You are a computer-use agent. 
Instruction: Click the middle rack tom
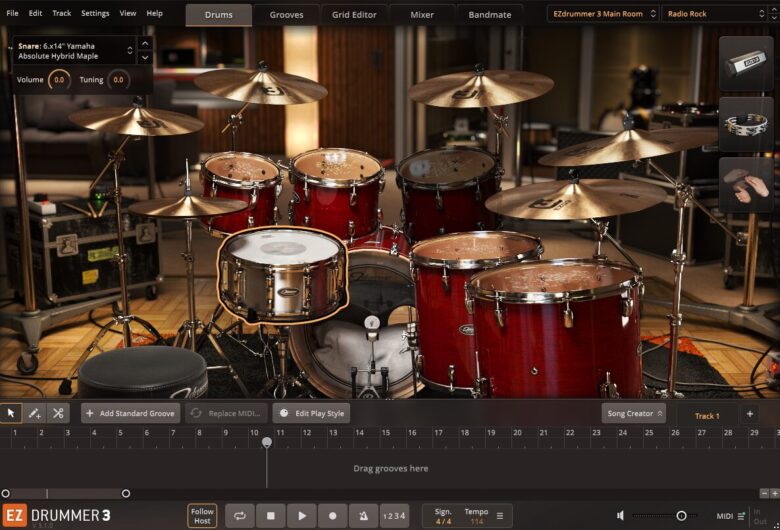(x=337, y=194)
